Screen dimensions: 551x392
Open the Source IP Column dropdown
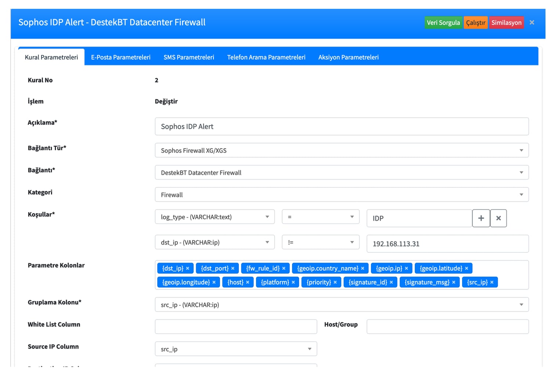[x=236, y=349]
